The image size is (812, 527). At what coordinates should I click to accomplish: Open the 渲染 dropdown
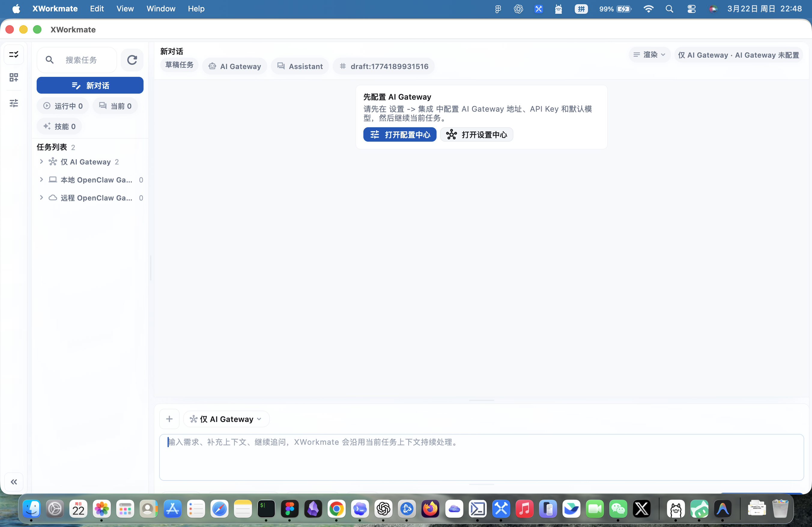(x=650, y=55)
